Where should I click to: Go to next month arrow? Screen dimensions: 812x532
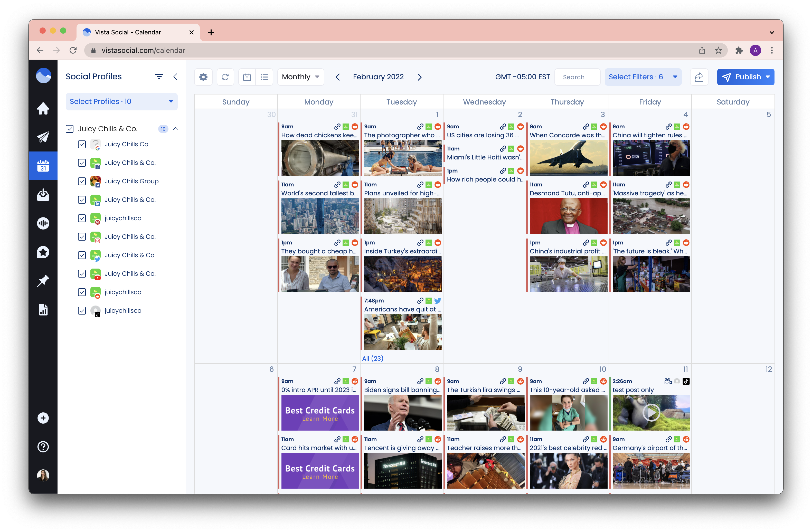[x=420, y=77]
